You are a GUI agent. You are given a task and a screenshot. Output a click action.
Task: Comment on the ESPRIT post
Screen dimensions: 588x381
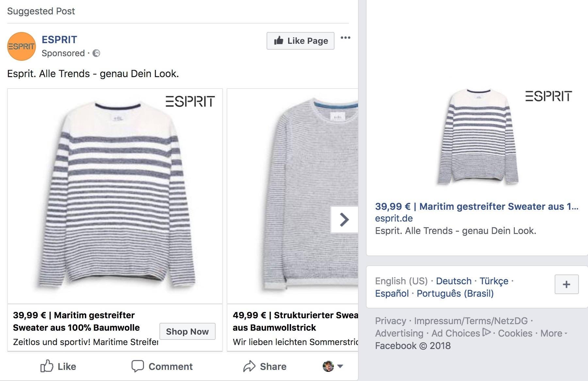(x=162, y=366)
